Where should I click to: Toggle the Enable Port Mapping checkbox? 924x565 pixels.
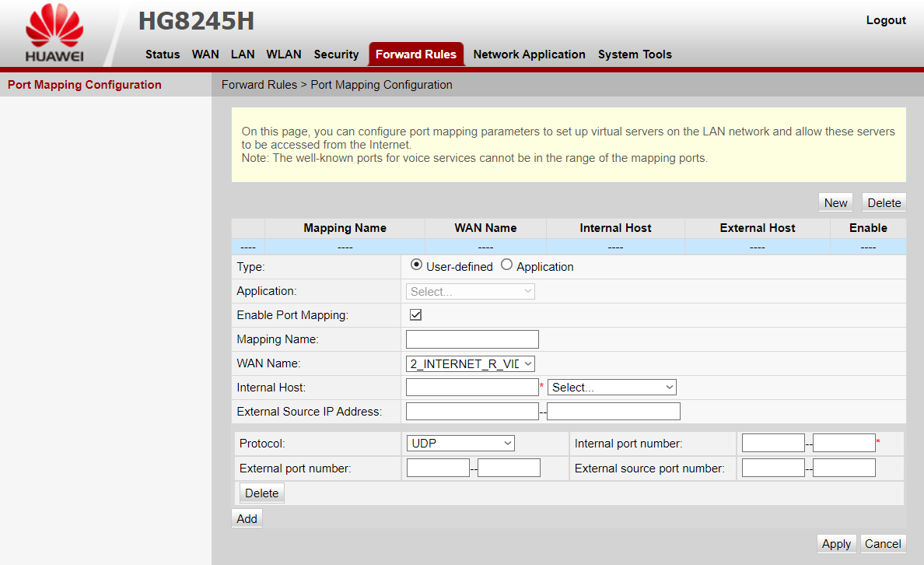(x=415, y=315)
